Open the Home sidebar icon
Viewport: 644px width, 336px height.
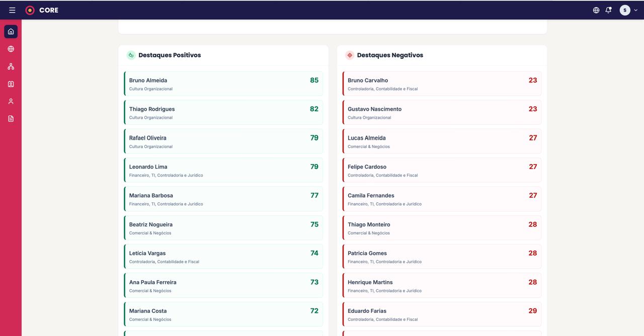point(11,32)
